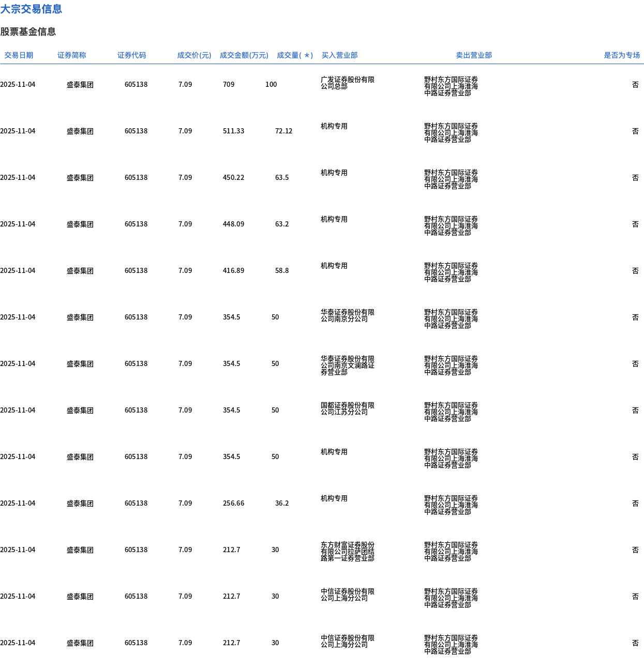Select the 511.33 amount cell

(233, 131)
